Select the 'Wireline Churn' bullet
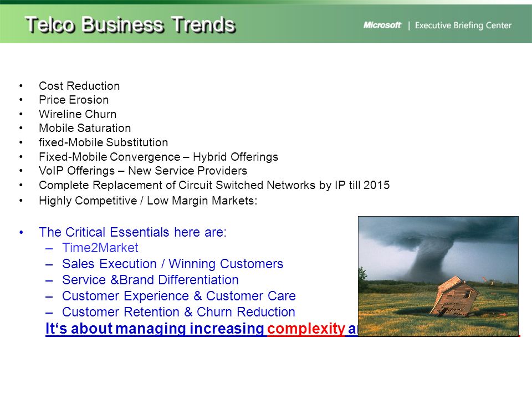 (x=78, y=114)
